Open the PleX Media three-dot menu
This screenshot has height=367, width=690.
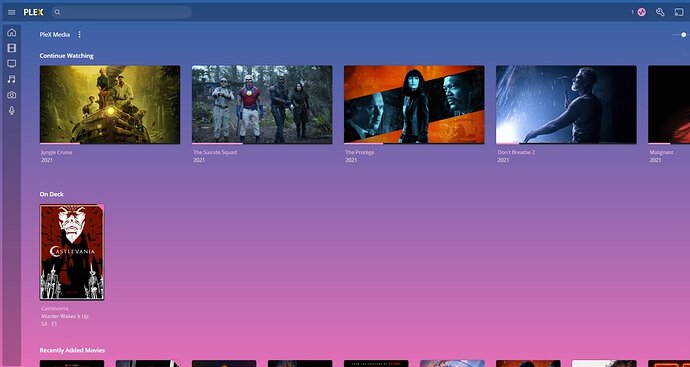pyautogui.click(x=79, y=34)
